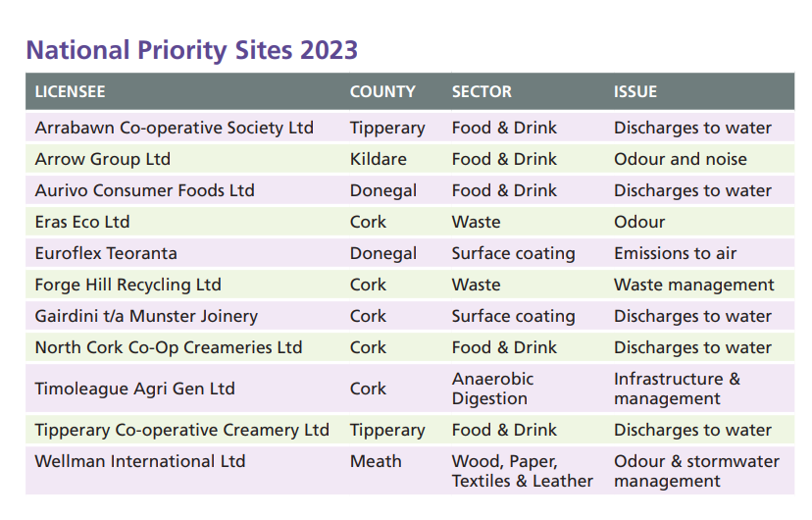
Task: Click the National Priority Sites 2023 heading
Action: point(191,50)
